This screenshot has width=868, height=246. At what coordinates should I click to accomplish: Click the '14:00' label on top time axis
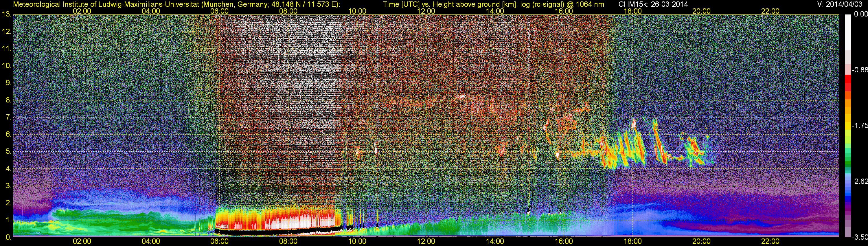495,11
